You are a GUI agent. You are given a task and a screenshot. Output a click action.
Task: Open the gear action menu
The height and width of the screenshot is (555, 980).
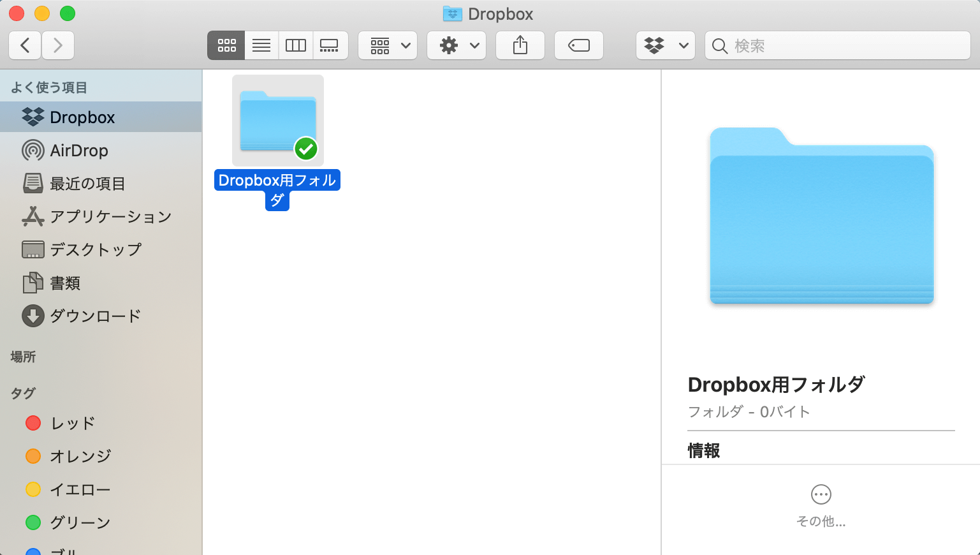pyautogui.click(x=457, y=45)
